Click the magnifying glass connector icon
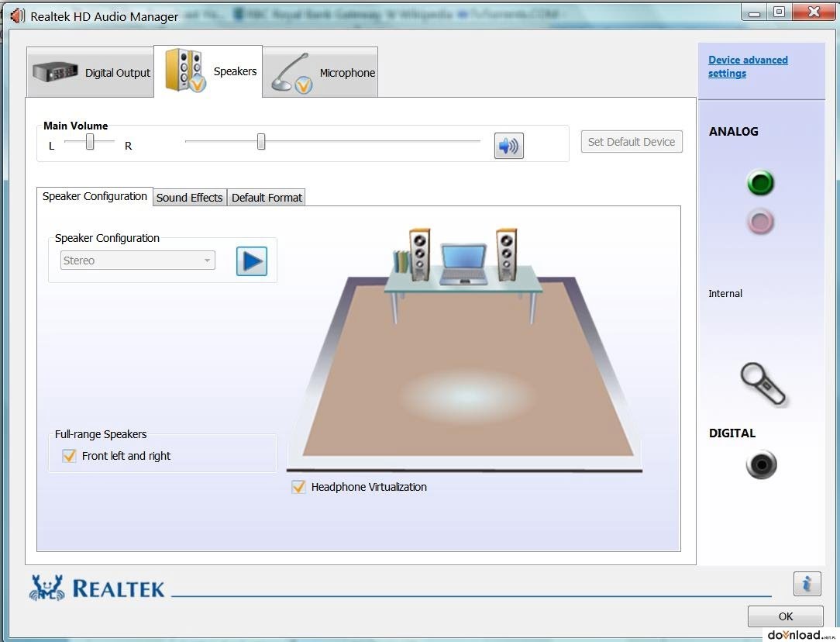This screenshot has height=642, width=840. tap(760, 383)
